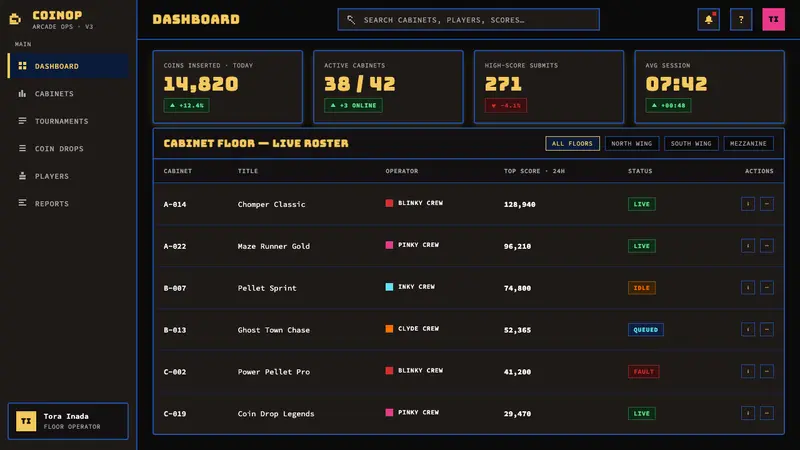Click the info action icon for B-013
The height and width of the screenshot is (450, 800).
click(x=748, y=330)
